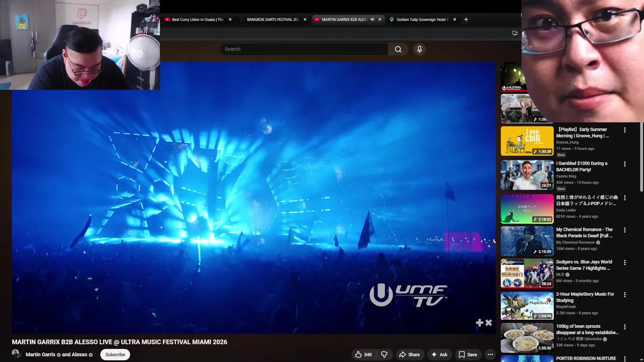Click the install app icon in address bar
Screen dimensions: 644x362
[x=515, y=33]
